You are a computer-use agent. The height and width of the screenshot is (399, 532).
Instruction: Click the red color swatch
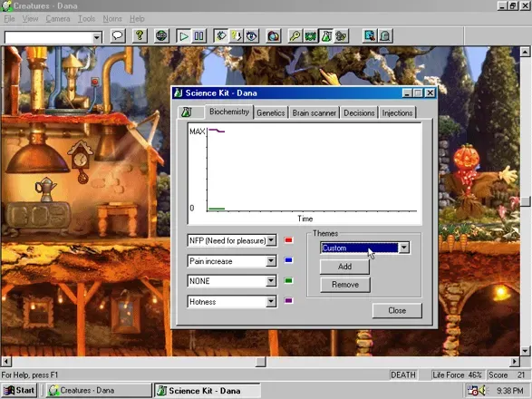tap(288, 240)
